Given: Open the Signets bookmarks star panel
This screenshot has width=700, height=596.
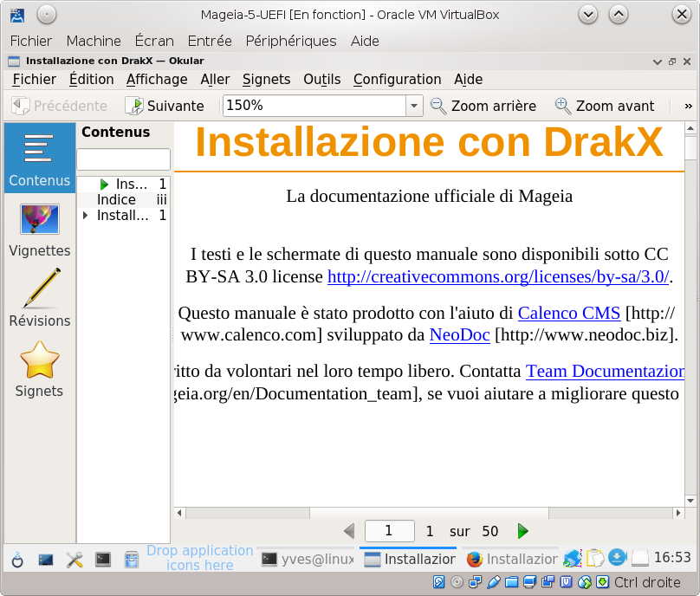Looking at the screenshot, I should pyautogui.click(x=39, y=370).
